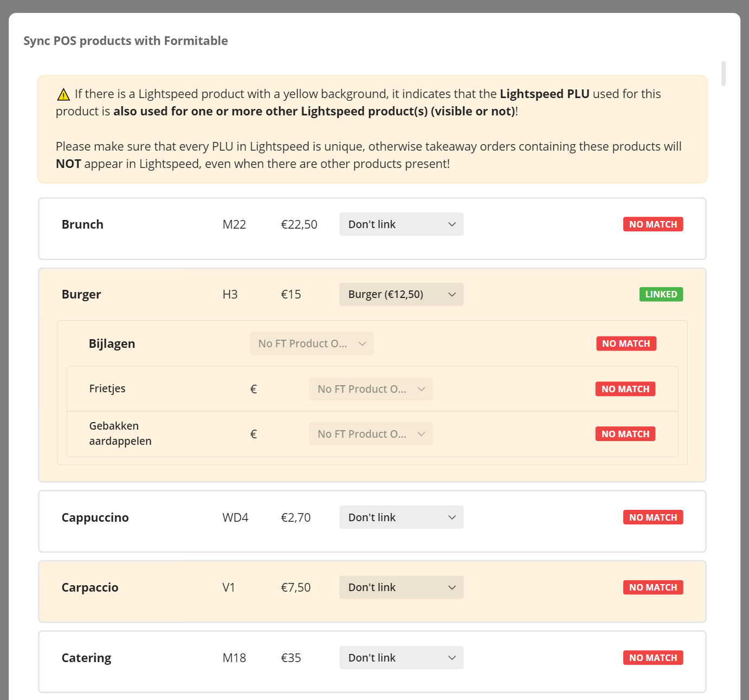Click the dialog's vertical scrollbar thumb
Viewport: 749px width, 700px height.
tap(724, 74)
